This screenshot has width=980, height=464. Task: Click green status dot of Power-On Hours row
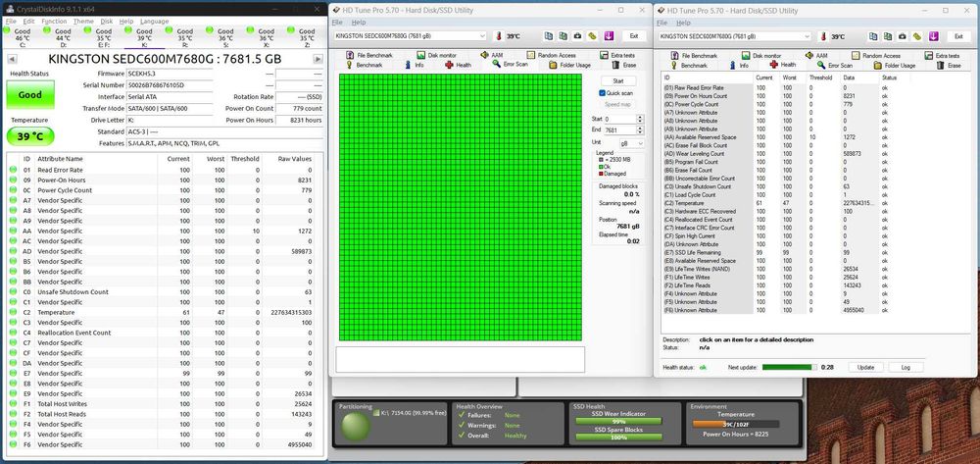13,180
